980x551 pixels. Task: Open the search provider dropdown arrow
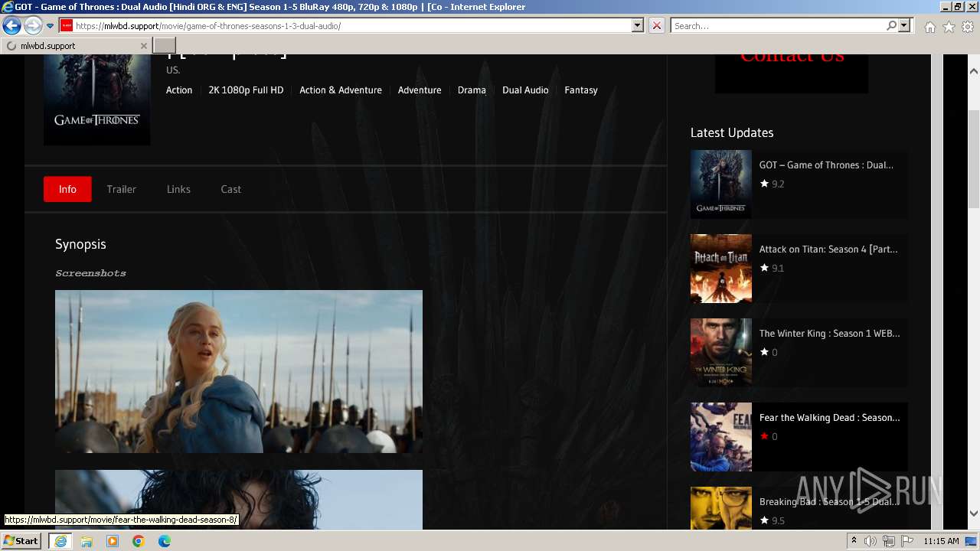[904, 26]
